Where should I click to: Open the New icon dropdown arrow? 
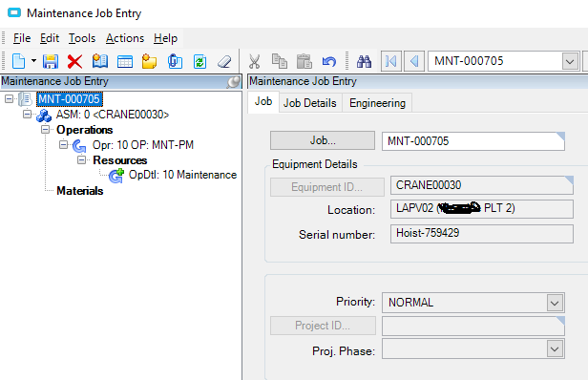point(33,61)
